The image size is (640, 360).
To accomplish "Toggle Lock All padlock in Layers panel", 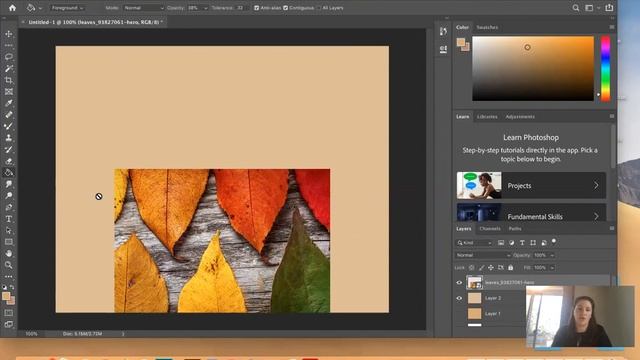I will click(511, 268).
